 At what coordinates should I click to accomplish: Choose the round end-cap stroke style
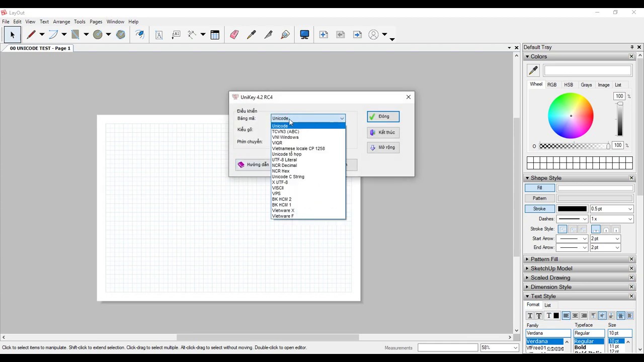tap(606, 229)
